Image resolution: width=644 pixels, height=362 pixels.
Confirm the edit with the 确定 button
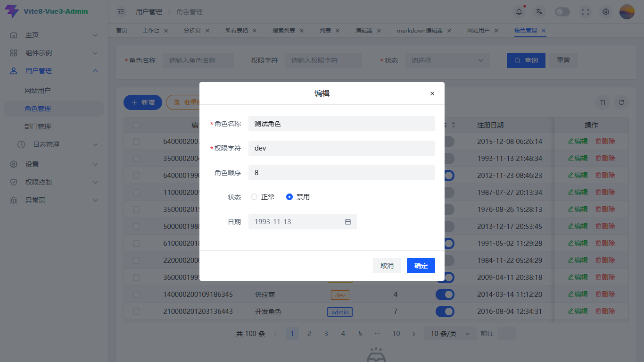pos(421,266)
